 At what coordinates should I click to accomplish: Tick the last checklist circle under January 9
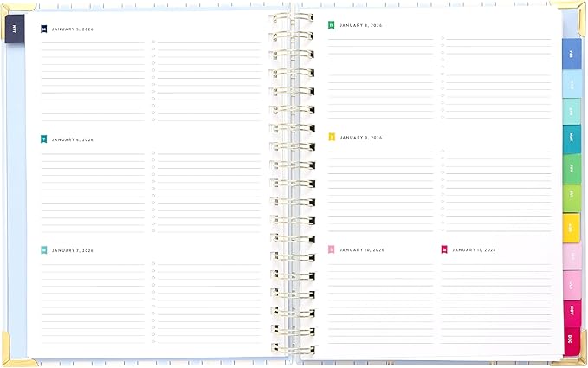pos(443,230)
